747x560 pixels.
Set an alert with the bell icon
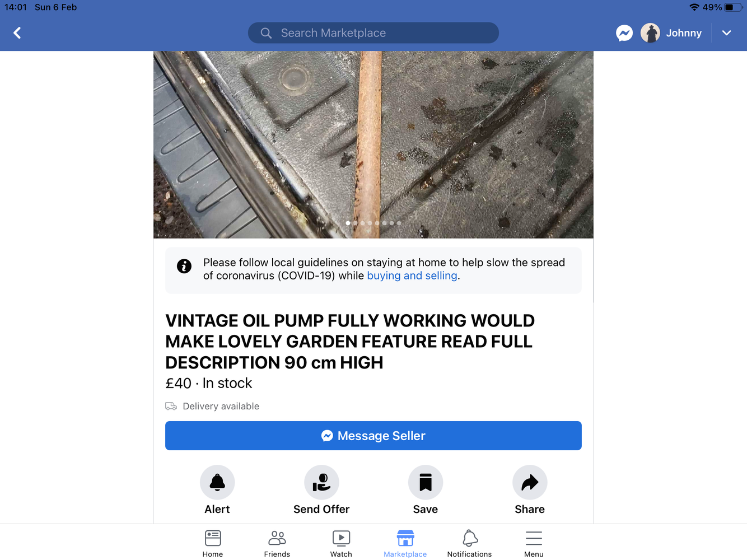(x=217, y=482)
